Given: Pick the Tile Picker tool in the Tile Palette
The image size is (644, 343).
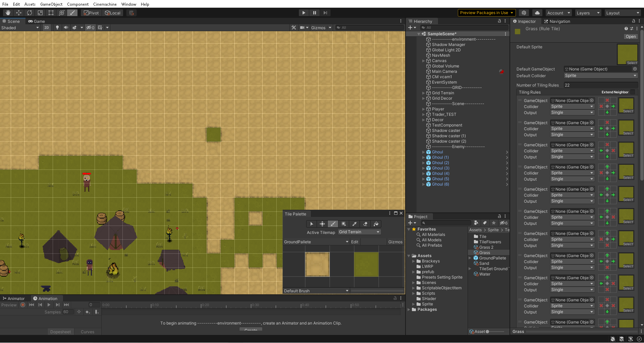Looking at the screenshot, I should point(354,224).
